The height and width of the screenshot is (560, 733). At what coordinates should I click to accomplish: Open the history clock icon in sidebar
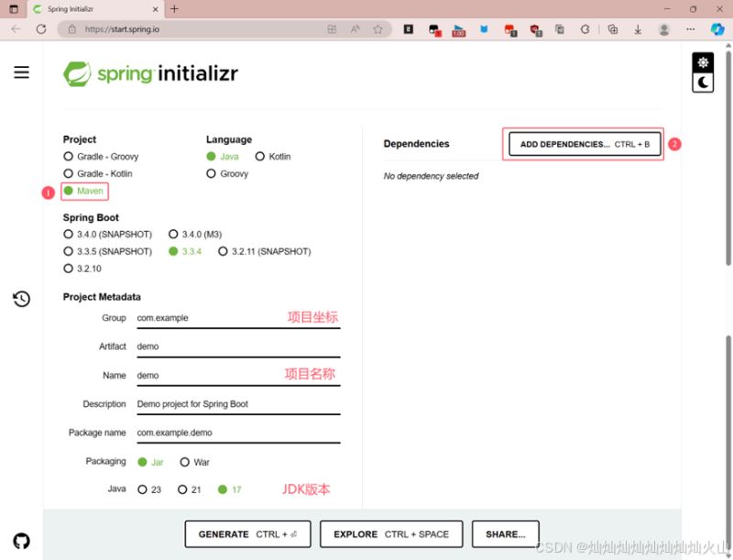coord(21,299)
